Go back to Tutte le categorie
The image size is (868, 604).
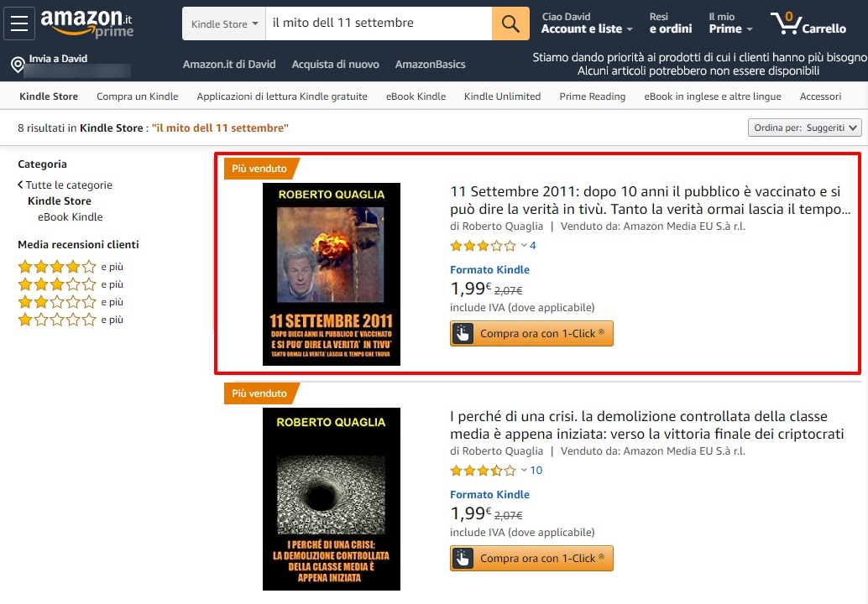point(65,185)
